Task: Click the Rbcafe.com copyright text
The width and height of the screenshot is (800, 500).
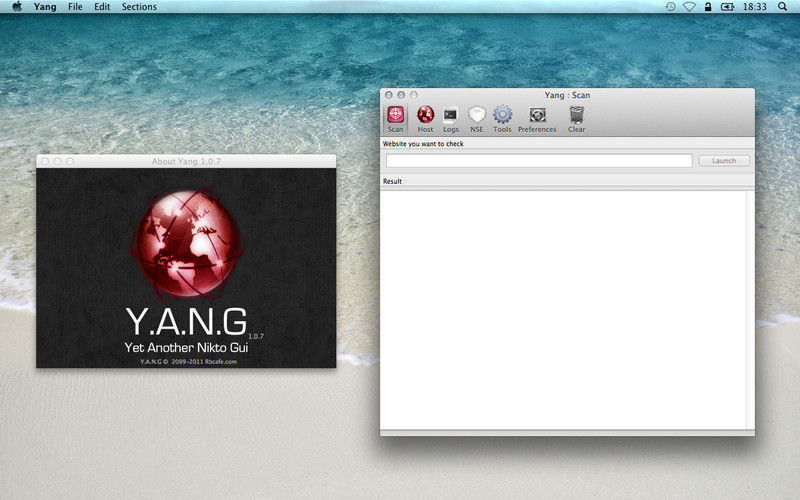Action: 188,362
